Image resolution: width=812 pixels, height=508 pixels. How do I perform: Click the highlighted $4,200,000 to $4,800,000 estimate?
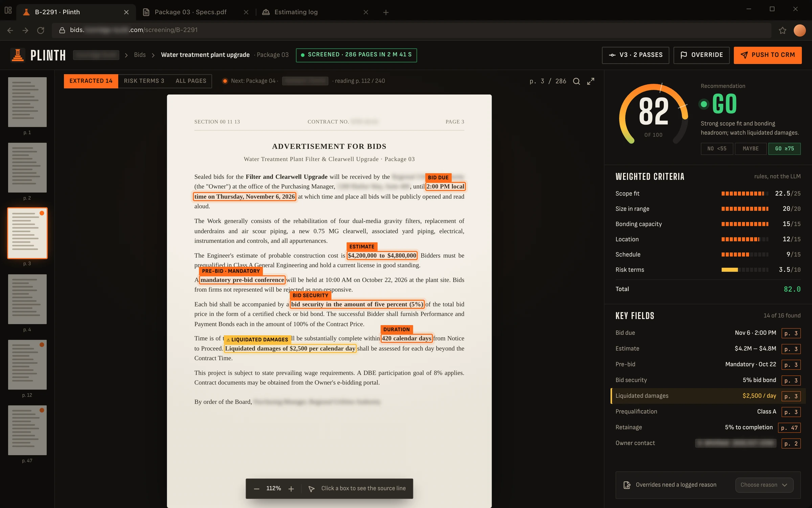click(x=382, y=255)
